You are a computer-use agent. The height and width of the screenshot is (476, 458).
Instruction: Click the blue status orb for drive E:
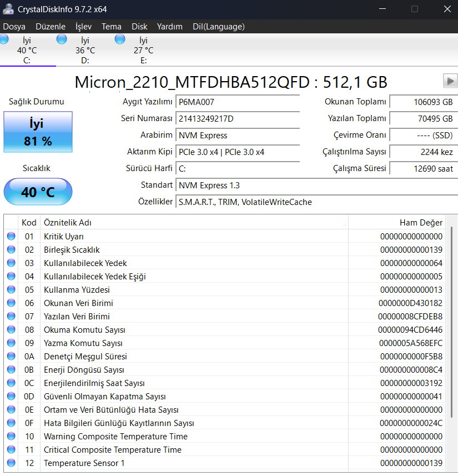[120, 39]
